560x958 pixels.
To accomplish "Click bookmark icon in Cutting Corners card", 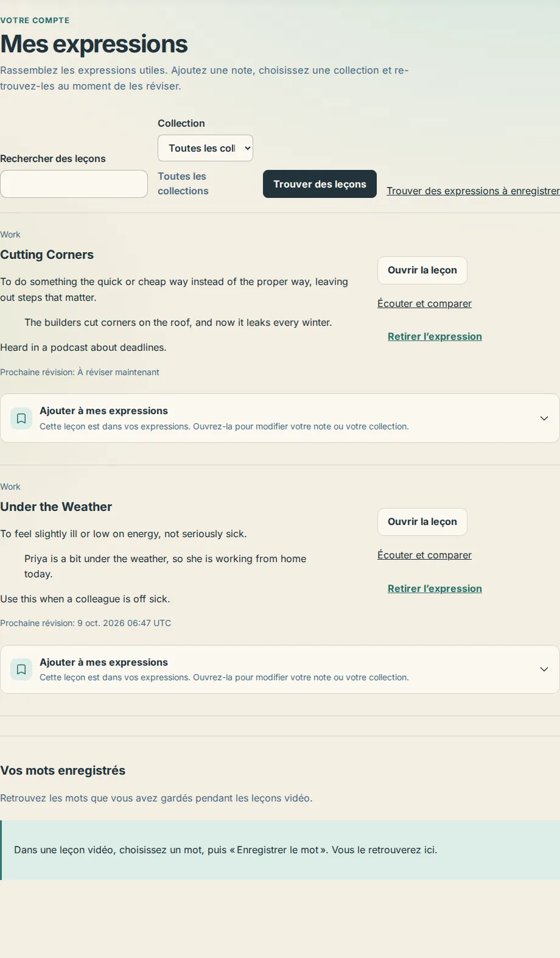I will (x=21, y=418).
